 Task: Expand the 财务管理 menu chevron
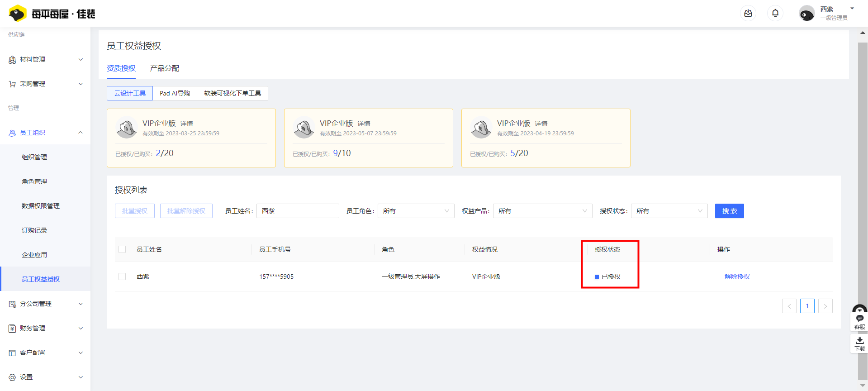(x=81, y=329)
